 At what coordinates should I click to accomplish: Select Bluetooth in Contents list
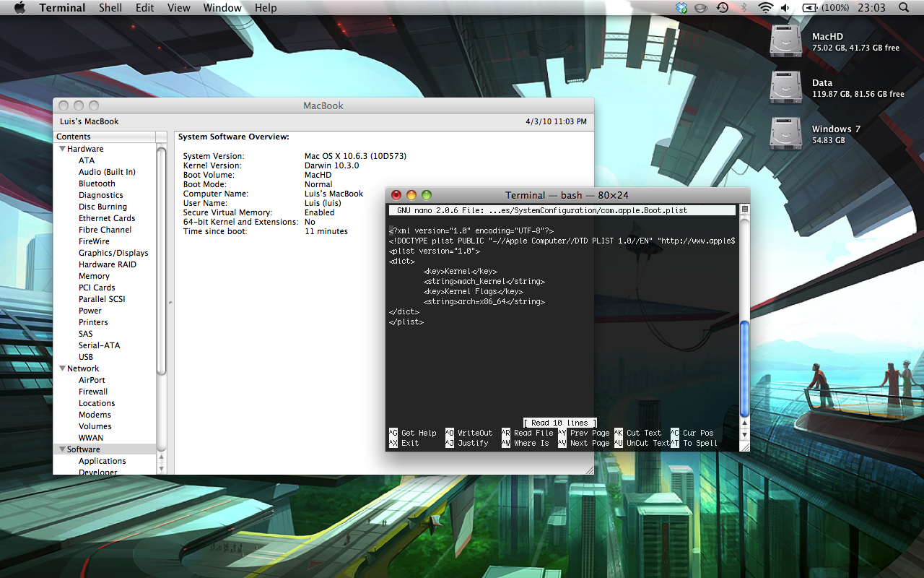click(x=97, y=184)
